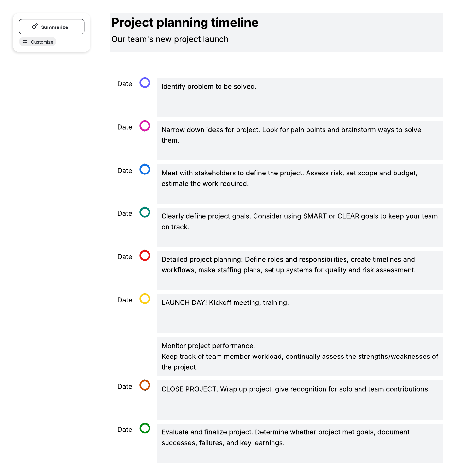The width and height of the screenshot is (456, 476).
Task: Select the green circle beside Evaluate and finalize
Action: pos(145,429)
